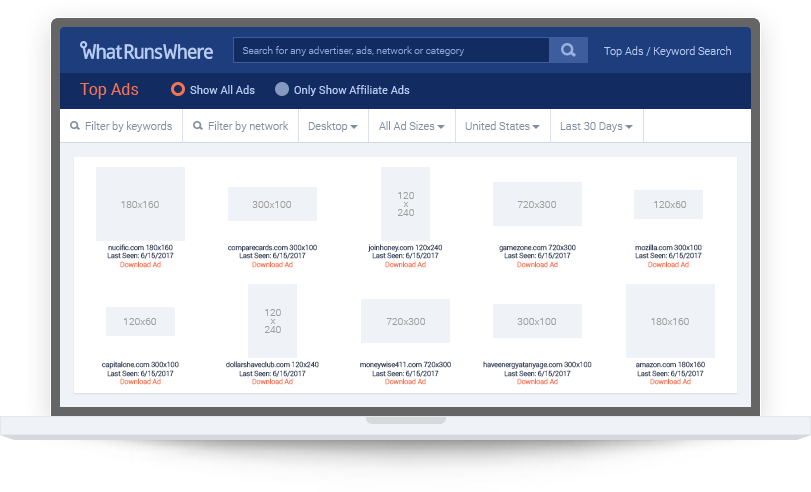Download Ad for nucific.com
811x492 pixels.
tap(140, 265)
